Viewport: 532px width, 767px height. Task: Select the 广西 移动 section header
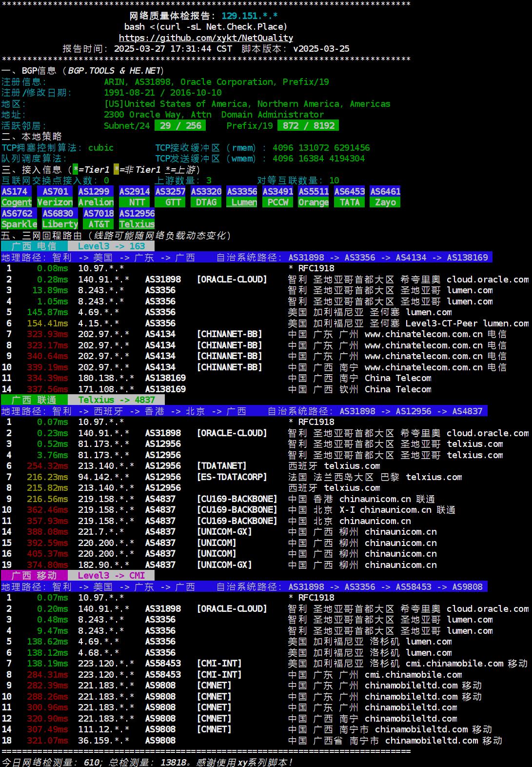pyautogui.click(x=34, y=576)
